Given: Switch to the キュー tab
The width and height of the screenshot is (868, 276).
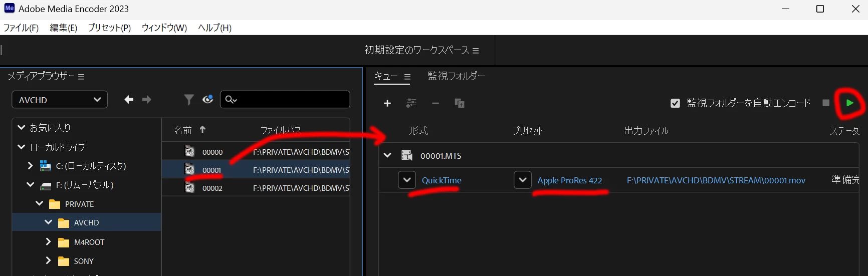Looking at the screenshot, I should click(x=386, y=76).
